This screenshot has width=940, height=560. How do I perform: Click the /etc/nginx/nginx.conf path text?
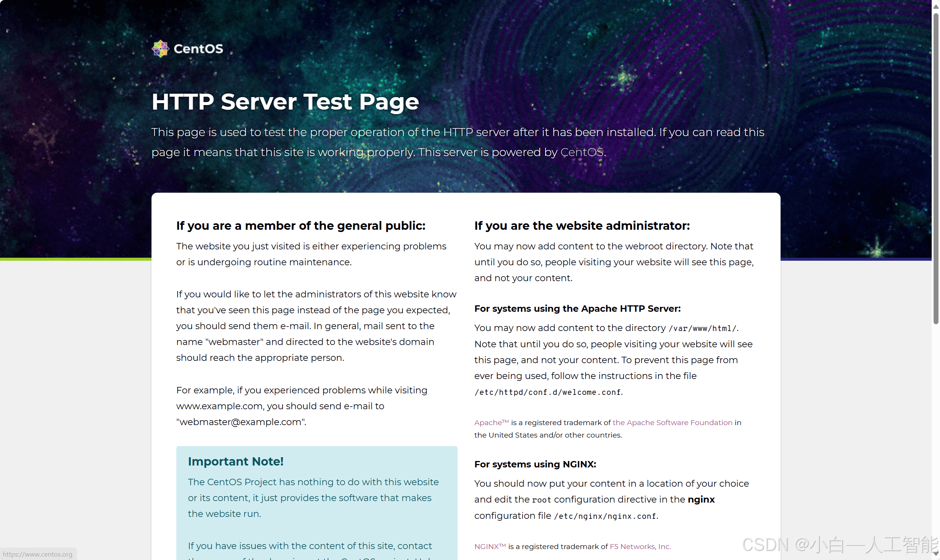click(605, 516)
